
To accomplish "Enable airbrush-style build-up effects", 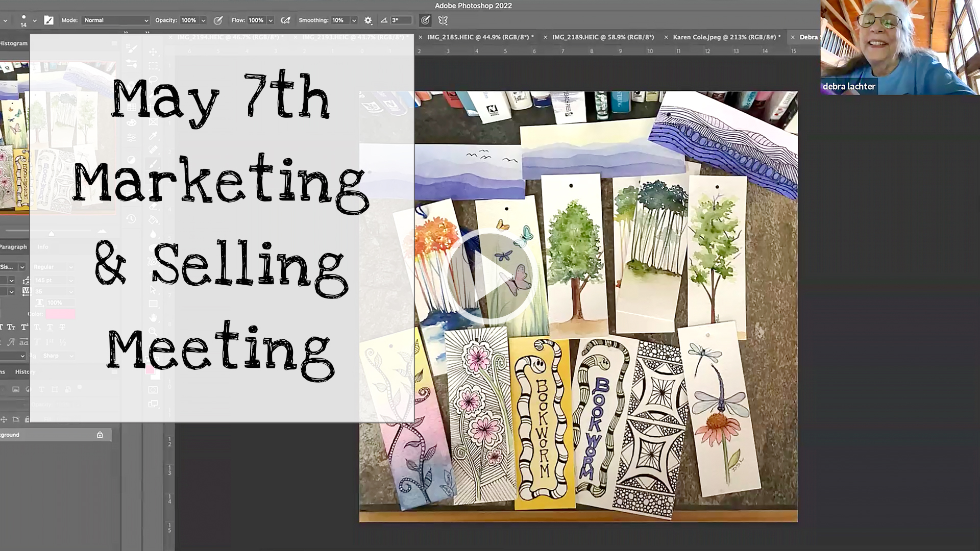I will [x=286, y=20].
